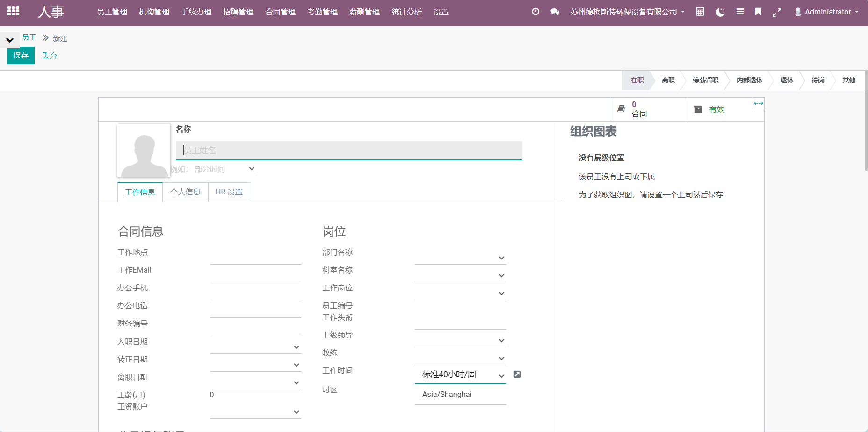Toggle dark mode moon icon
The height and width of the screenshot is (432, 868).
pyautogui.click(x=720, y=12)
